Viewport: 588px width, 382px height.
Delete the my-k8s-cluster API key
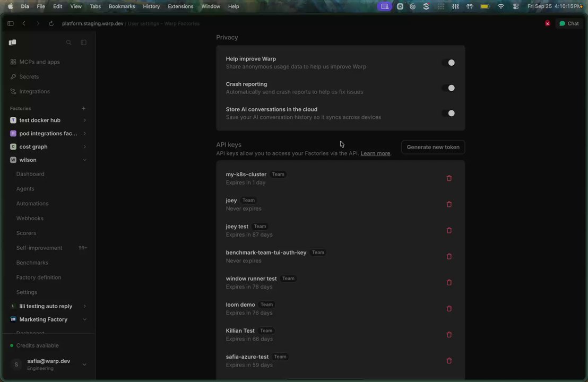pos(449,178)
